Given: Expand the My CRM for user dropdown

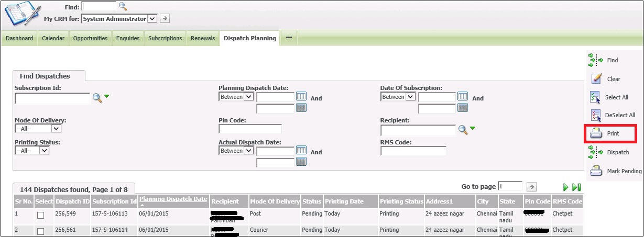Looking at the screenshot, I should 152,19.
